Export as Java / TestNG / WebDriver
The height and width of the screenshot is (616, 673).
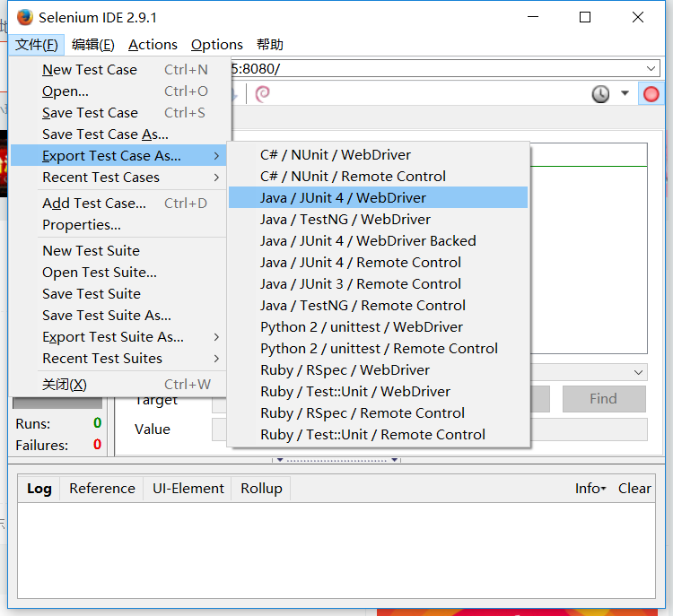click(378, 219)
